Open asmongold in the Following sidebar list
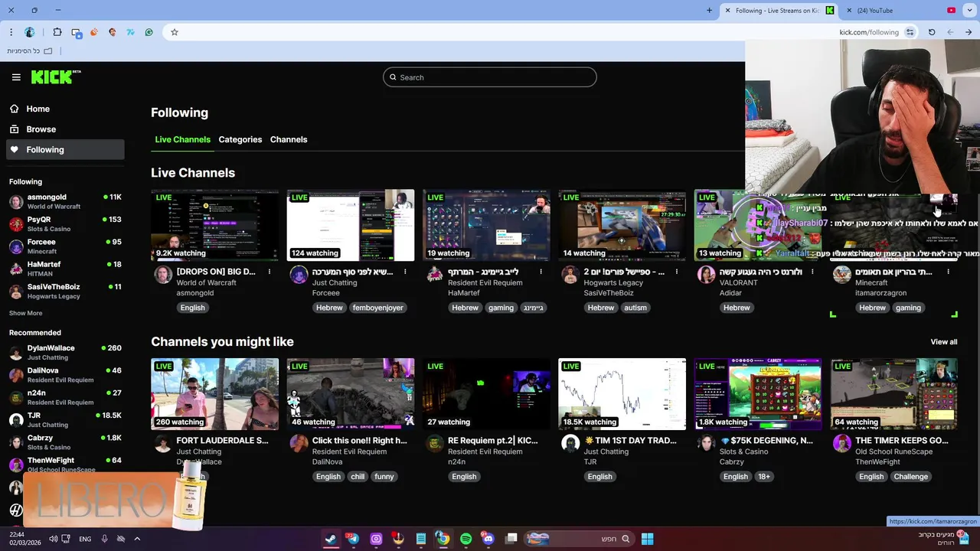This screenshot has width=980, height=551. click(65, 201)
